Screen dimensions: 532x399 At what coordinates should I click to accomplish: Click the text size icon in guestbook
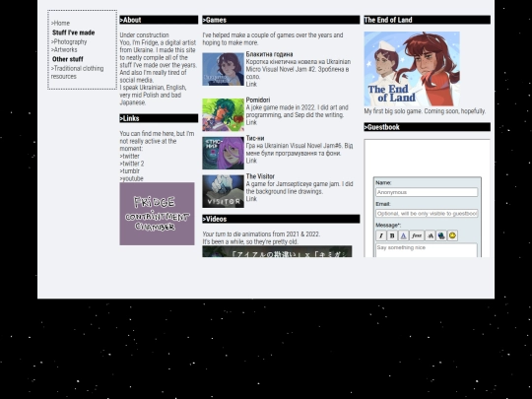[x=431, y=235]
